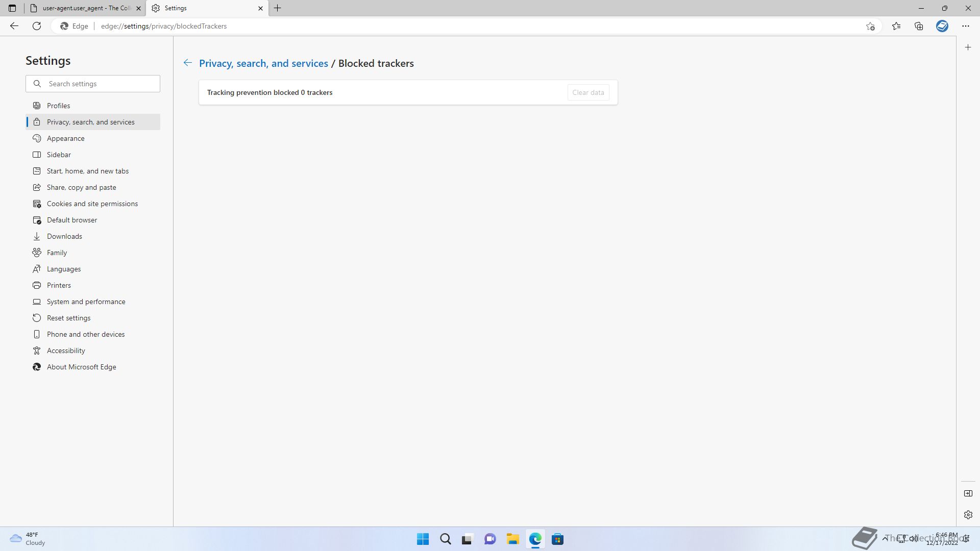Screen dimensions: 980x551
Task: Open Phone and other devices
Action: coord(93,334)
